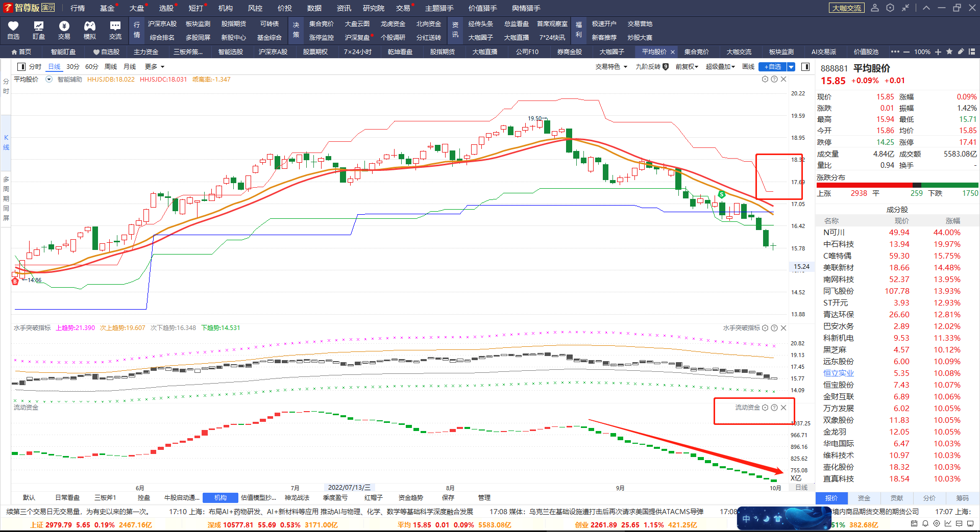Screen dimensions: 980x532
Task: Zoom out with the minus icon beside 100%
Action: pos(906,52)
